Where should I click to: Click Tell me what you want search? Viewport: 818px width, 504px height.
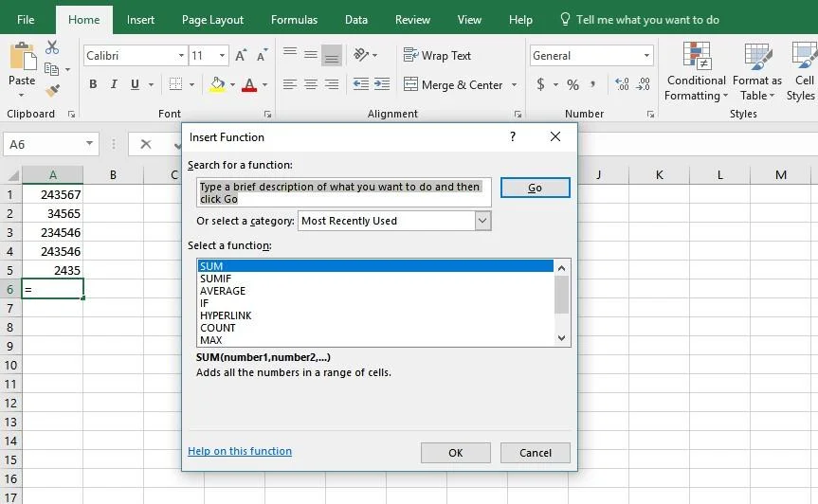pyautogui.click(x=640, y=20)
